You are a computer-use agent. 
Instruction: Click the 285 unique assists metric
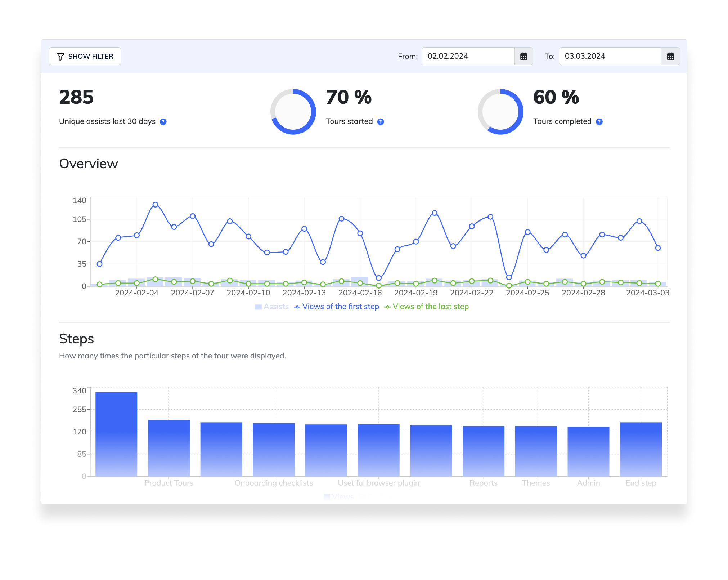pyautogui.click(x=76, y=97)
